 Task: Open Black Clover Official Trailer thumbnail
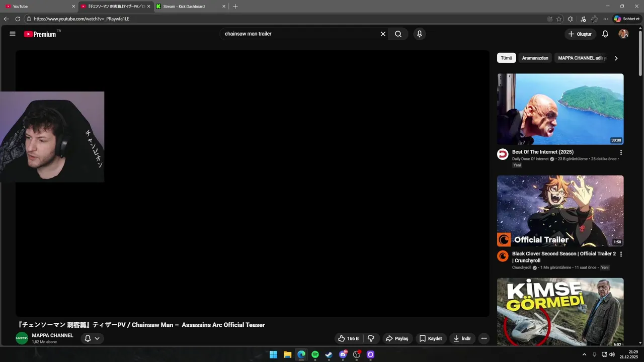(x=560, y=211)
